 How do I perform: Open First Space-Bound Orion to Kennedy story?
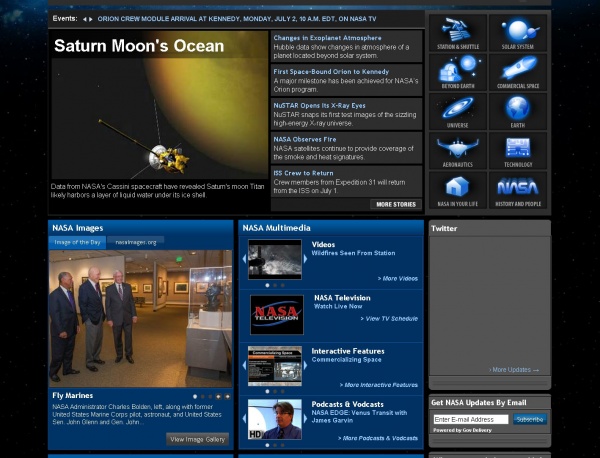(x=331, y=72)
